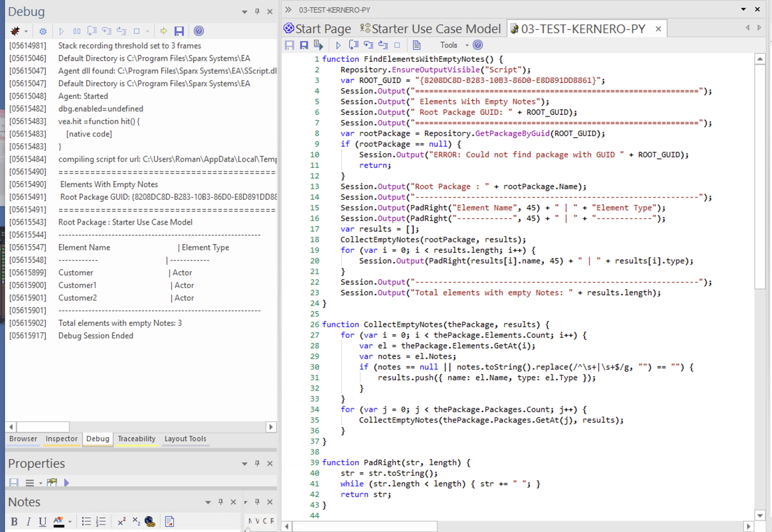Click the font color swatch in Notes
The image size is (772, 532).
coord(59,522)
